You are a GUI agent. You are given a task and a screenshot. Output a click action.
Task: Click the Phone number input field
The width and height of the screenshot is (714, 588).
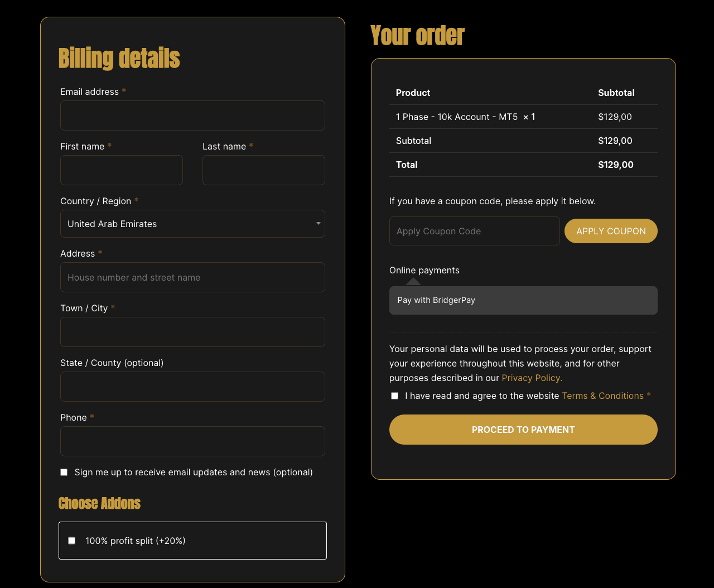(192, 441)
